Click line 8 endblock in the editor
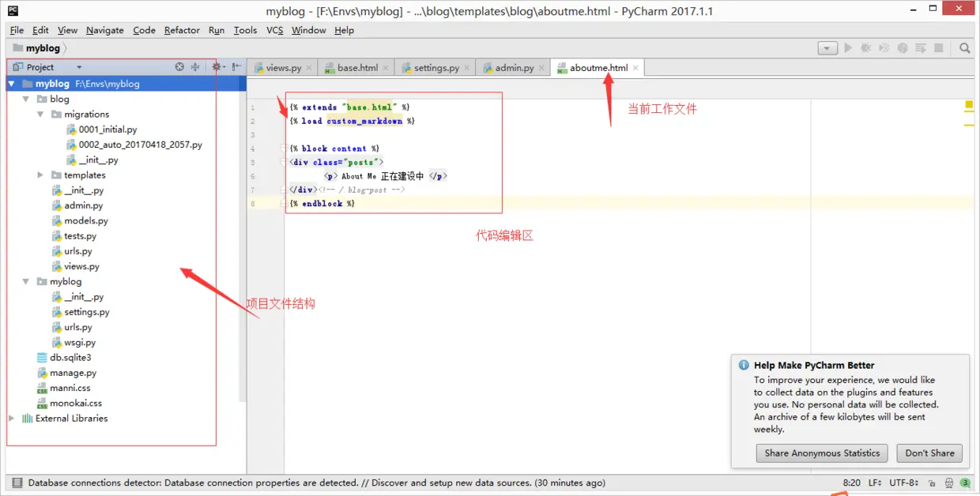 (x=322, y=204)
